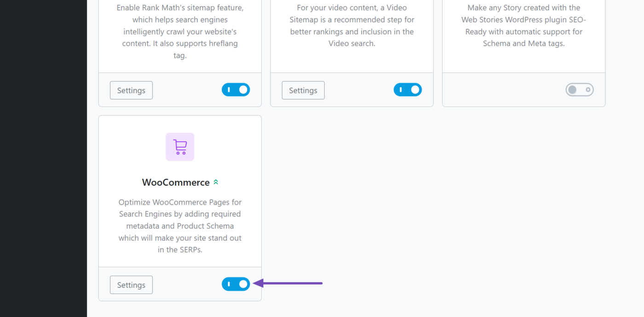Open Settings for the Sitemap module
The height and width of the screenshot is (317, 644).
(x=131, y=90)
